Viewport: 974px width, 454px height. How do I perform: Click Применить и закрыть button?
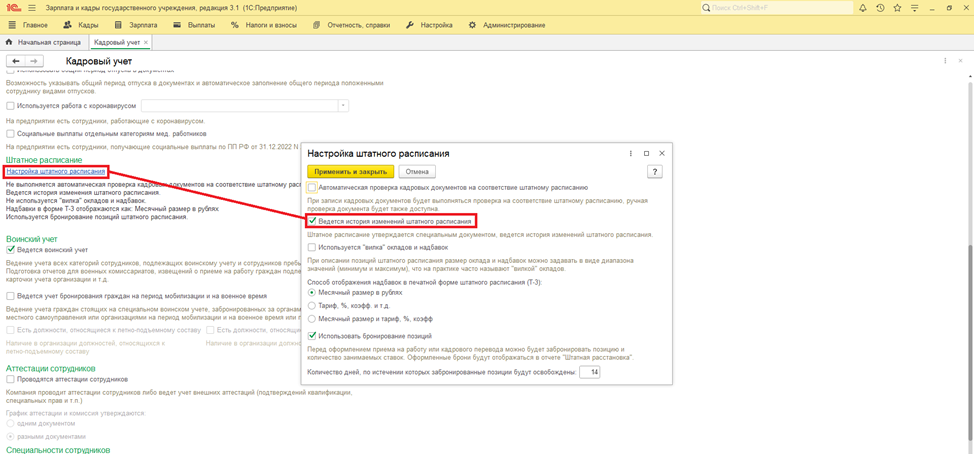pyautogui.click(x=351, y=171)
